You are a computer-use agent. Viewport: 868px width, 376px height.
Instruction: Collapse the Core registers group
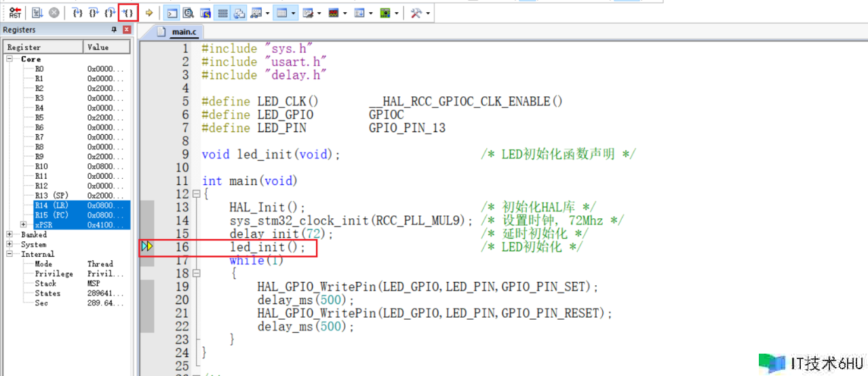pyautogui.click(x=9, y=59)
